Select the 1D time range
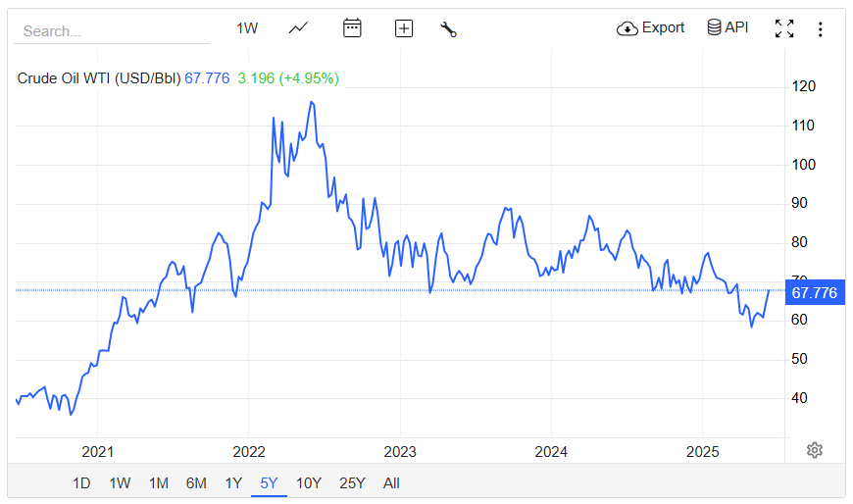 pos(81,482)
